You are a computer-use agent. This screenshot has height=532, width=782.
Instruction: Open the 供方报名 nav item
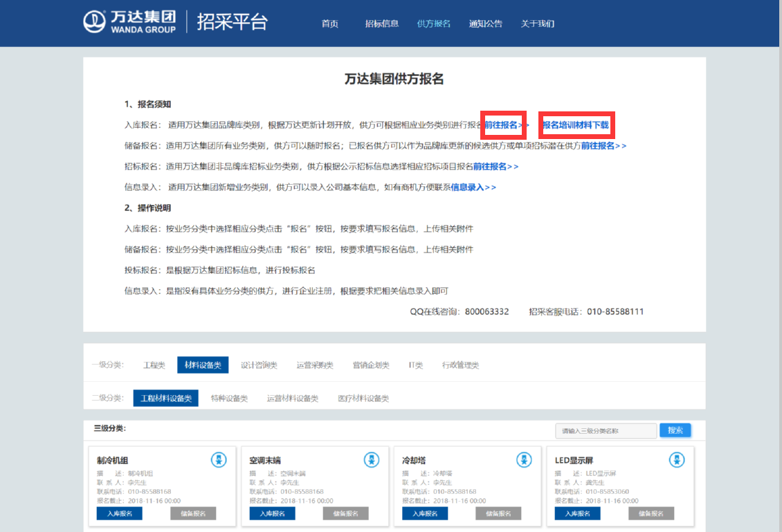[433, 24]
